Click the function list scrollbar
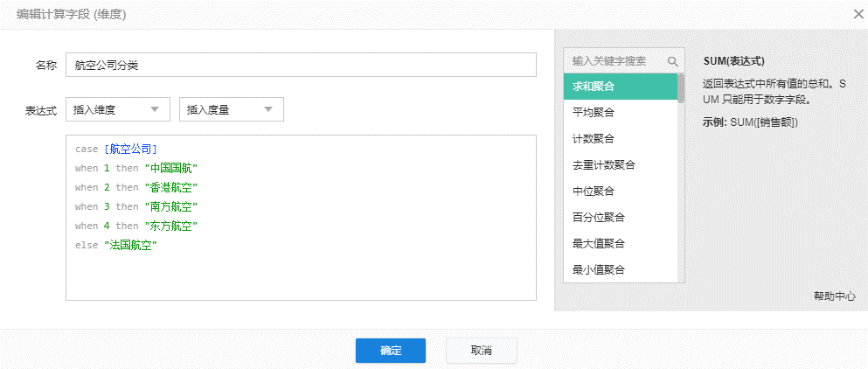 tap(681, 90)
